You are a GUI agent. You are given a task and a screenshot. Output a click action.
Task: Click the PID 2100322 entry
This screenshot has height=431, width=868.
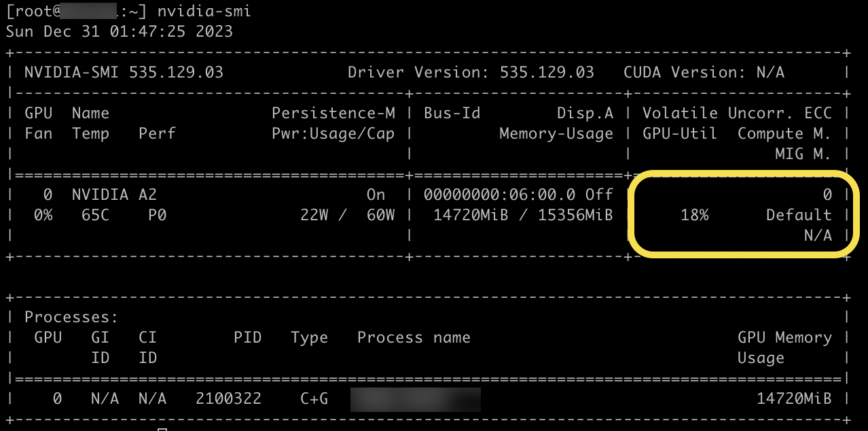[x=228, y=399]
